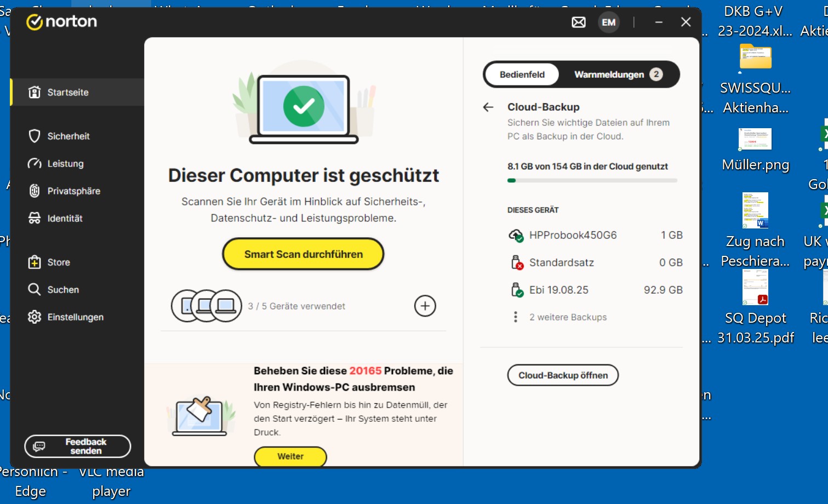The height and width of the screenshot is (504, 828).
Task: Select Leistung in the sidebar
Action: coord(65,163)
